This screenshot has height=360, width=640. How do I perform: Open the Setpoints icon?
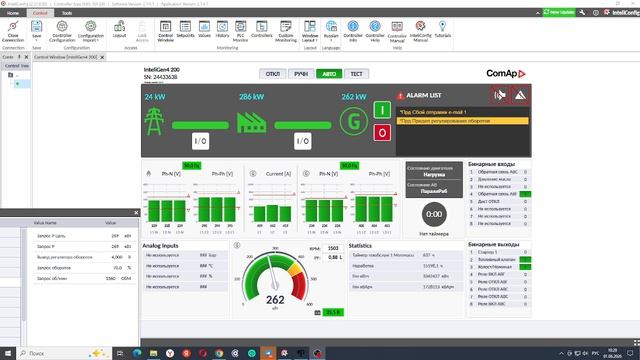click(185, 29)
